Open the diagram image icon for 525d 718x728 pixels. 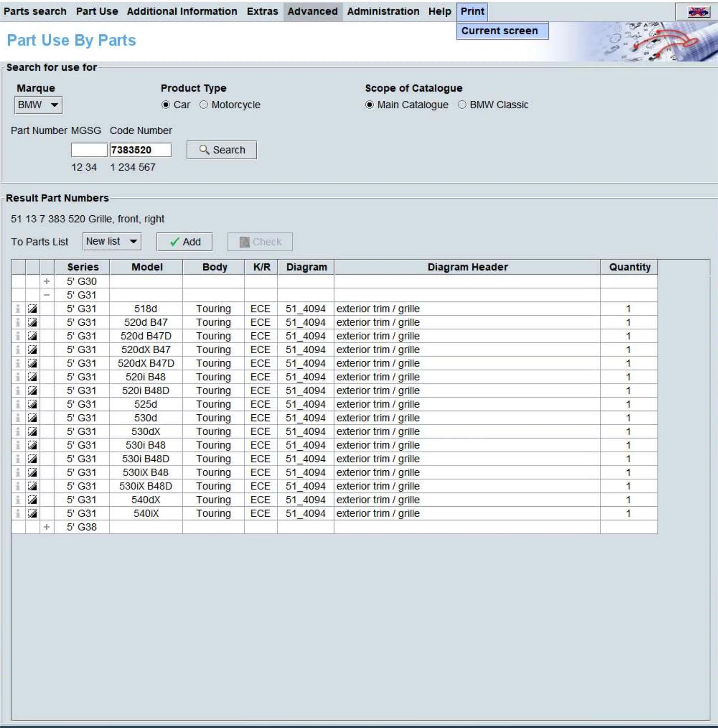tap(32, 404)
